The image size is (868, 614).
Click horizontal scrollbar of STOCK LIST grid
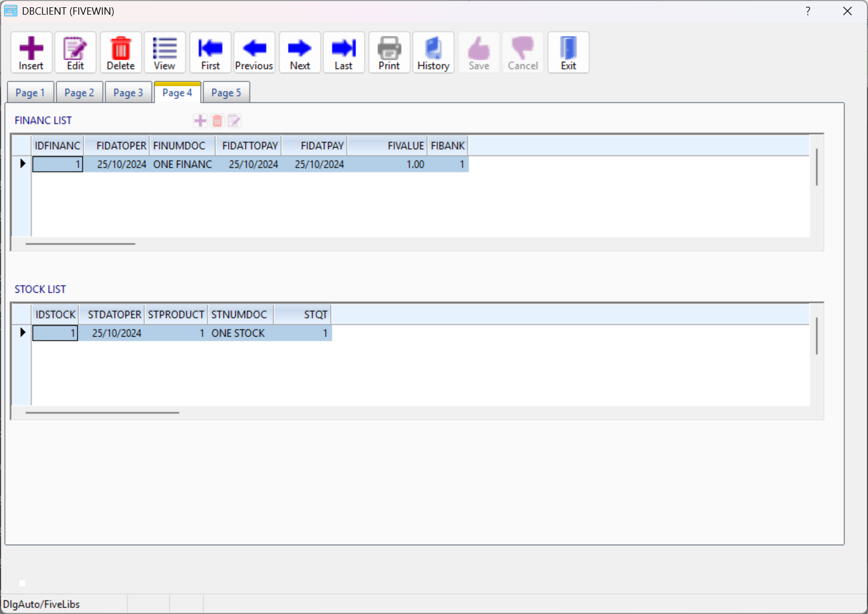(102, 413)
